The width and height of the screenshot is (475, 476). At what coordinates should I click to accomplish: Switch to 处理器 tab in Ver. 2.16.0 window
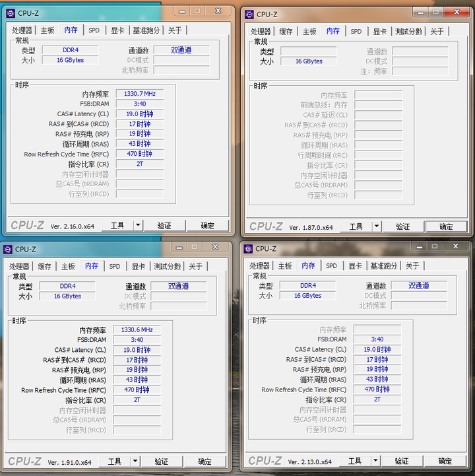click(22, 30)
